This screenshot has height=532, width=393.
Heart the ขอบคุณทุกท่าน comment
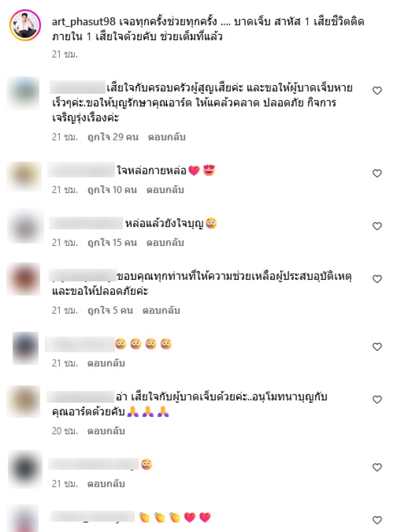[x=377, y=279]
